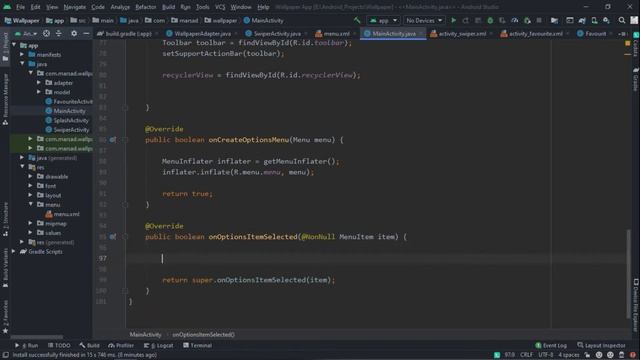The width and height of the screenshot is (640, 360).
Task: Switch to WallpaperAdapter.java tab
Action: point(199,33)
